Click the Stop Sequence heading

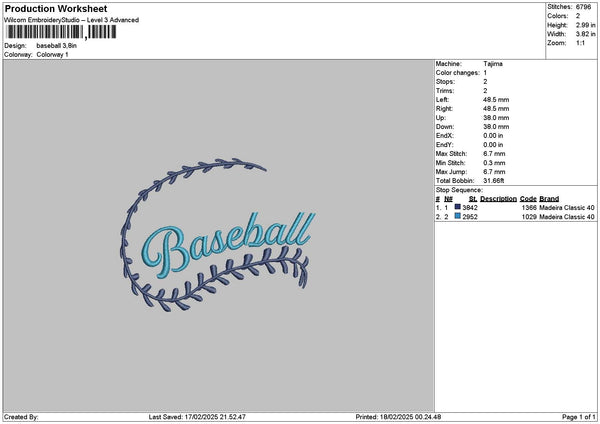[459, 189]
